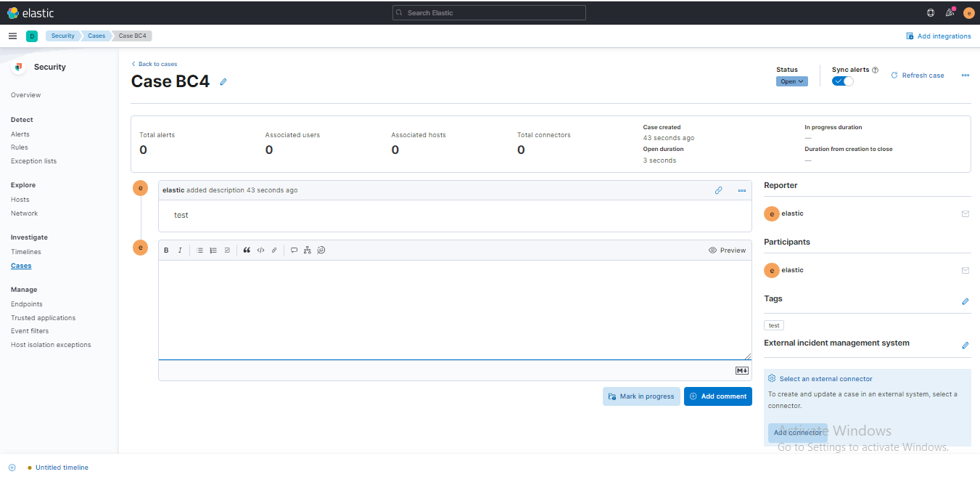Open the Untitled timeline flyout
The image size is (980, 477).
(x=62, y=468)
